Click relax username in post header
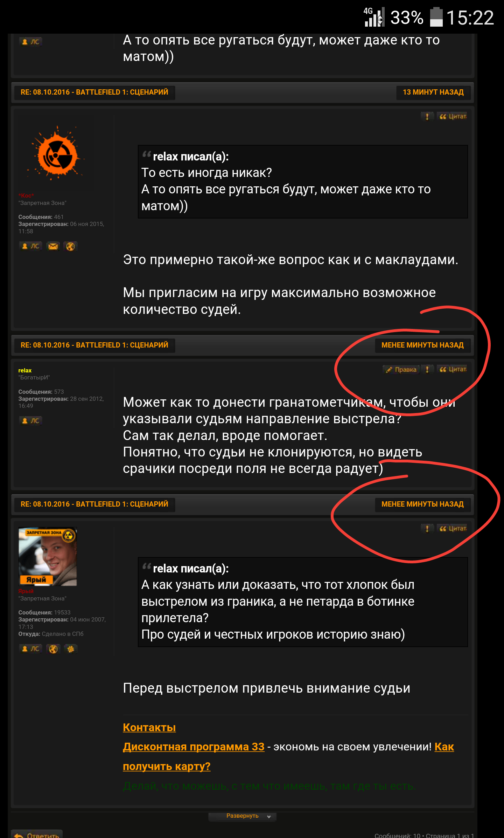 coord(25,371)
